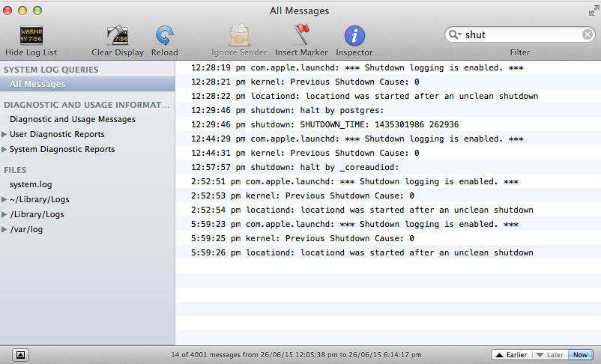
Task: Select the 2:52:53 pm kernel row
Action: [388, 195]
